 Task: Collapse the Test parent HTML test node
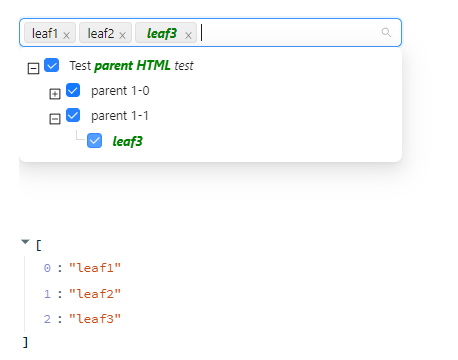[33, 69]
